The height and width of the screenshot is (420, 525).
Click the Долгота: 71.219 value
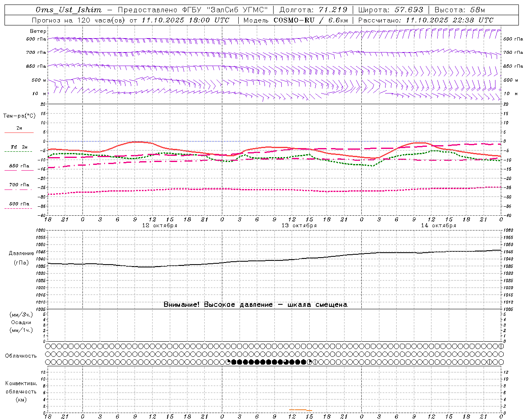[313, 10]
